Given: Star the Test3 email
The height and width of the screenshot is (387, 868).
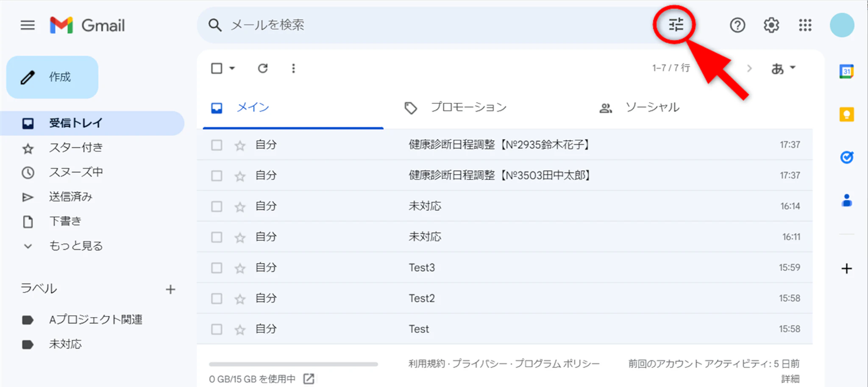Looking at the screenshot, I should pos(240,268).
